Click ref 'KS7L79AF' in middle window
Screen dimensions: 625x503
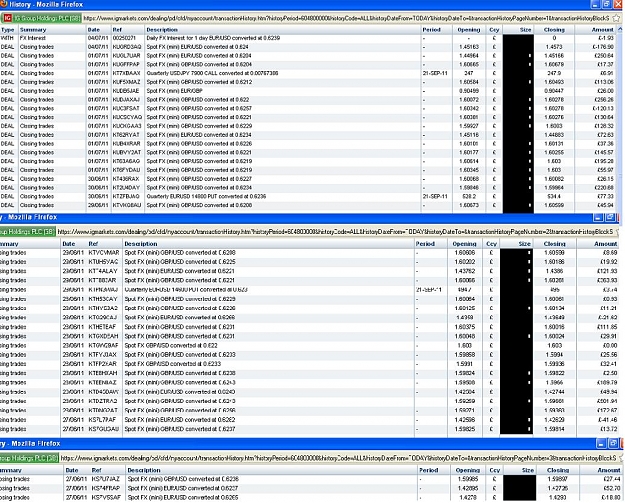coord(103,420)
